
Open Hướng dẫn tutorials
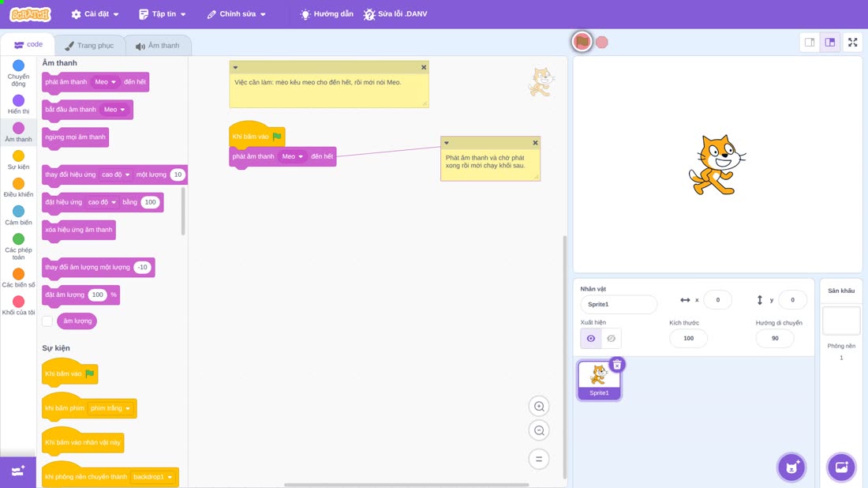coord(326,14)
